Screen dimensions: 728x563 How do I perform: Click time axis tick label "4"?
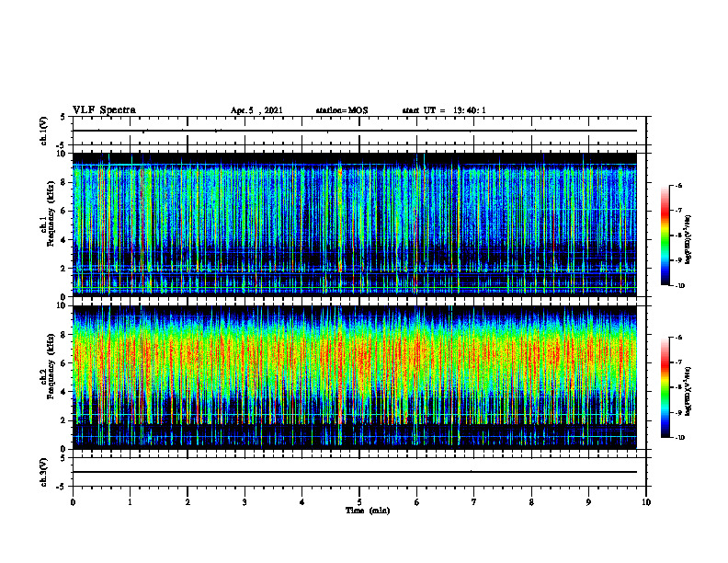pos(302,502)
